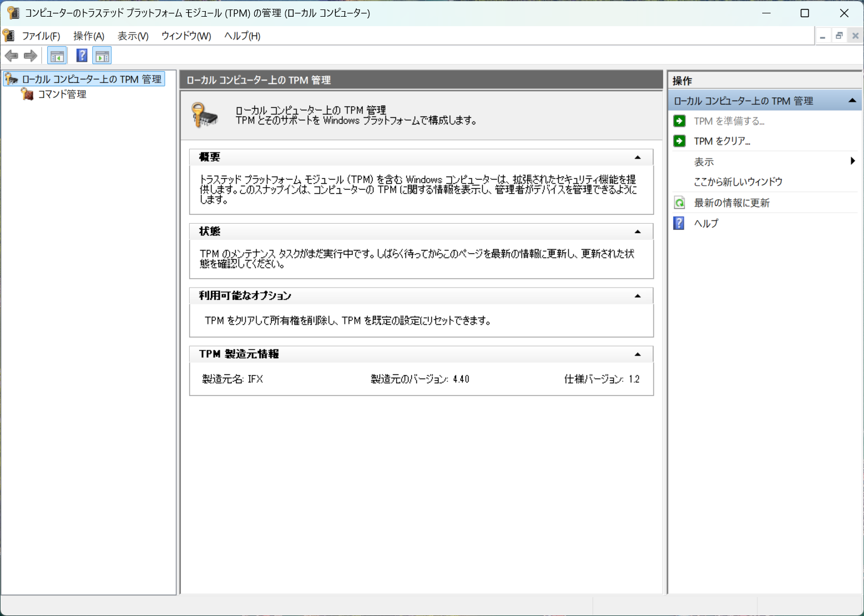Click the help icon beside ヘルプ action
This screenshot has width=864, height=616.
[x=679, y=223]
